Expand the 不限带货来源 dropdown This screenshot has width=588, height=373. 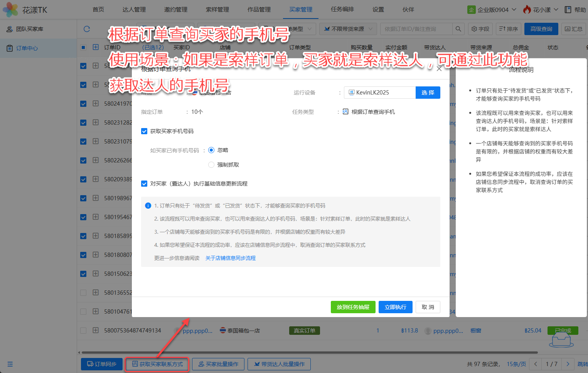pyautogui.click(x=348, y=29)
